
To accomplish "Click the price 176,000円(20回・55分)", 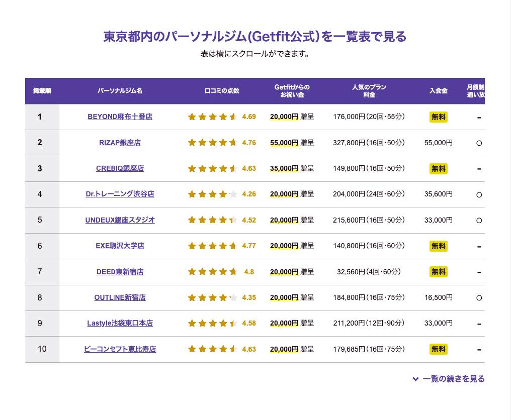I will [369, 117].
